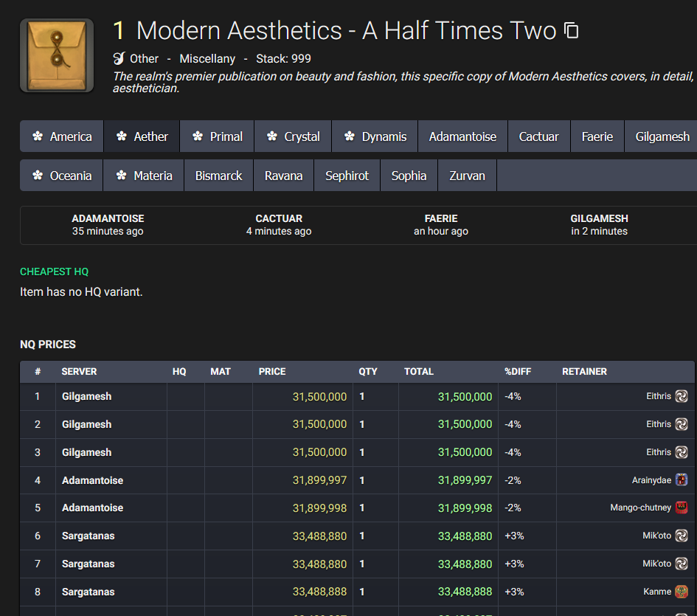Sort table by RETAINER column header

pyautogui.click(x=585, y=371)
